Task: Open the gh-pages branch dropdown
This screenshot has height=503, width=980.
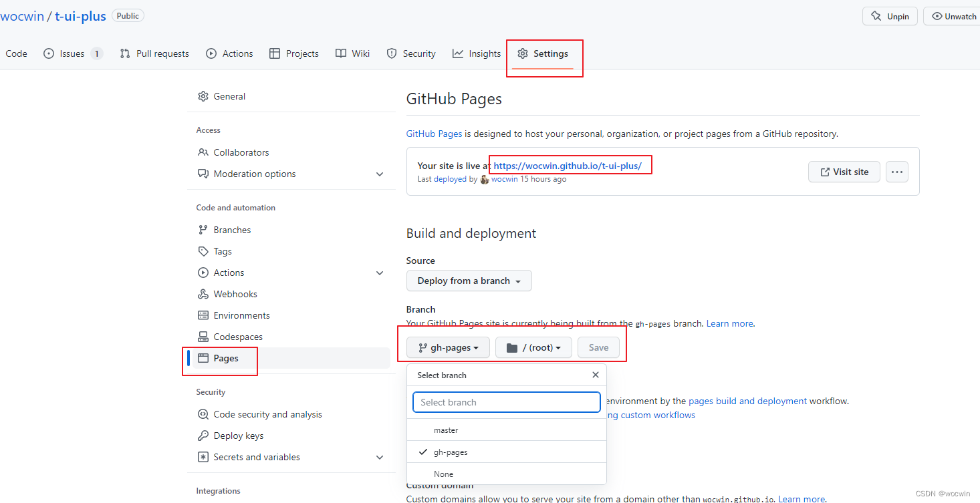Action: tap(448, 347)
